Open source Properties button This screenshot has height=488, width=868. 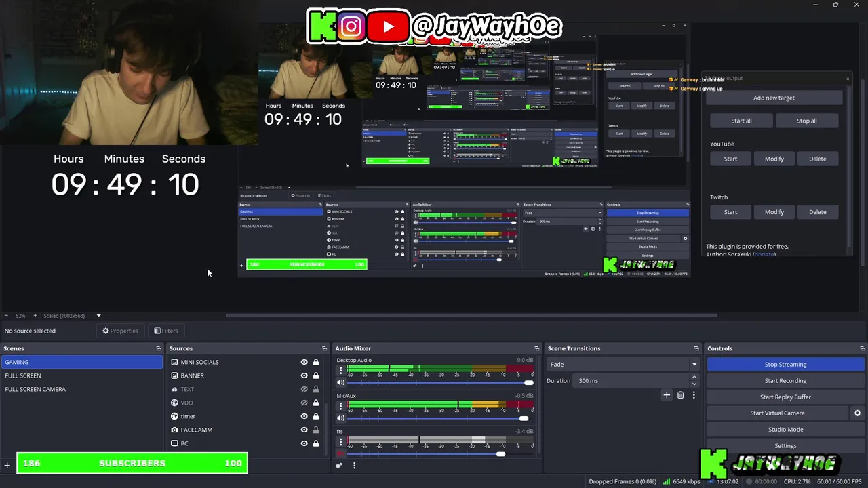pos(120,331)
